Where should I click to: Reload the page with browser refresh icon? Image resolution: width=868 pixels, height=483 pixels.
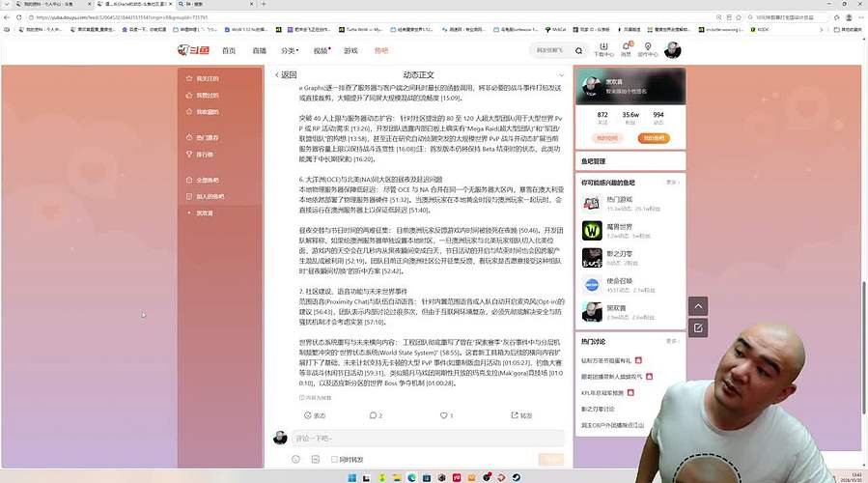[x=18, y=17]
